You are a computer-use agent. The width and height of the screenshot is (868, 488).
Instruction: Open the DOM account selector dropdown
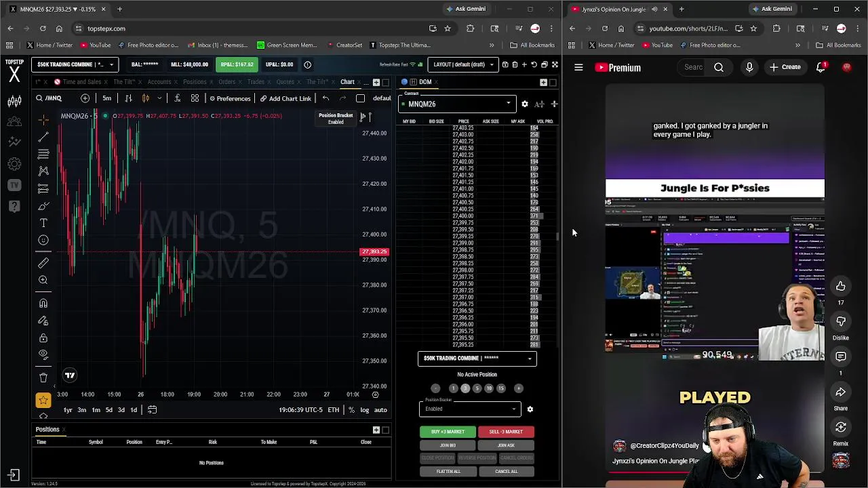(477, 359)
